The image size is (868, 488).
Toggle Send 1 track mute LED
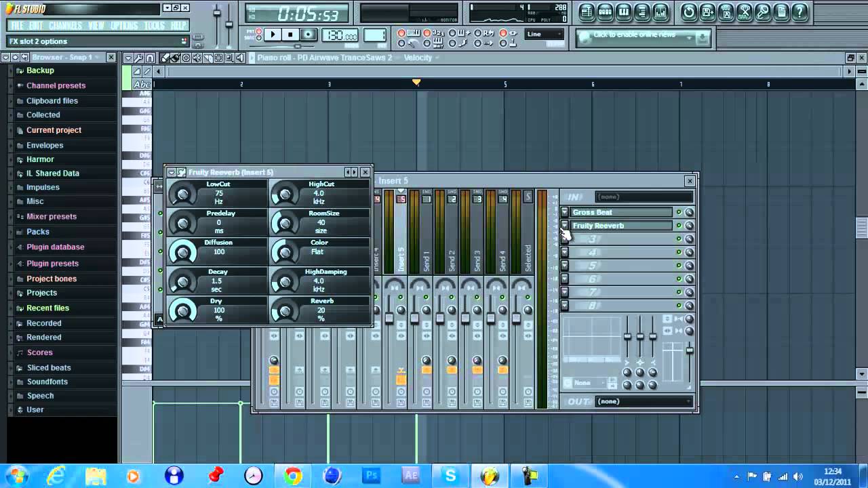point(426,298)
